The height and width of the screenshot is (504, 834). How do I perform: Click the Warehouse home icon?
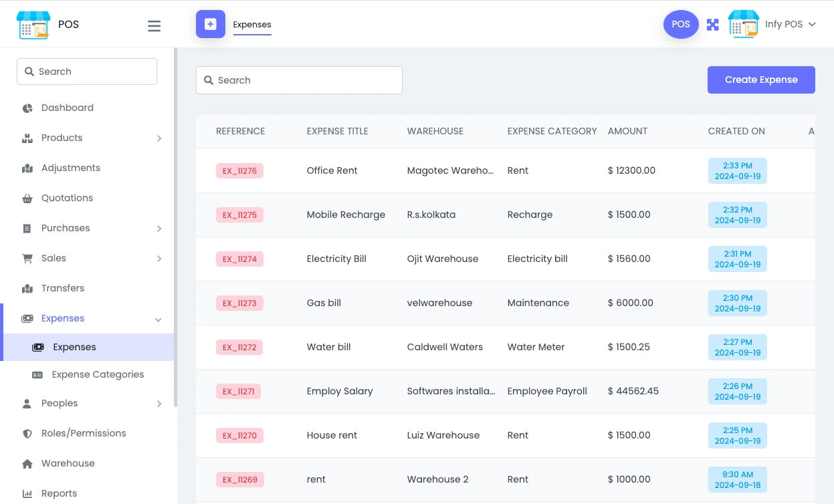tap(27, 464)
